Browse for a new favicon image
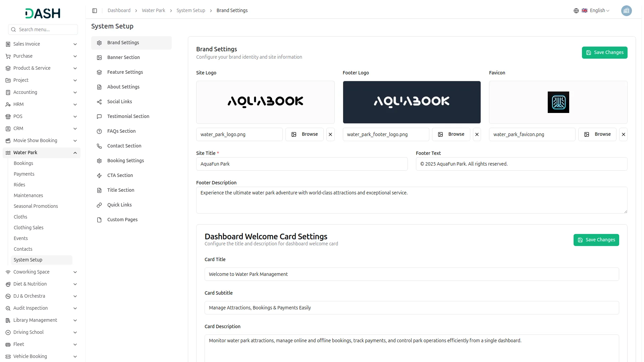 click(x=597, y=134)
